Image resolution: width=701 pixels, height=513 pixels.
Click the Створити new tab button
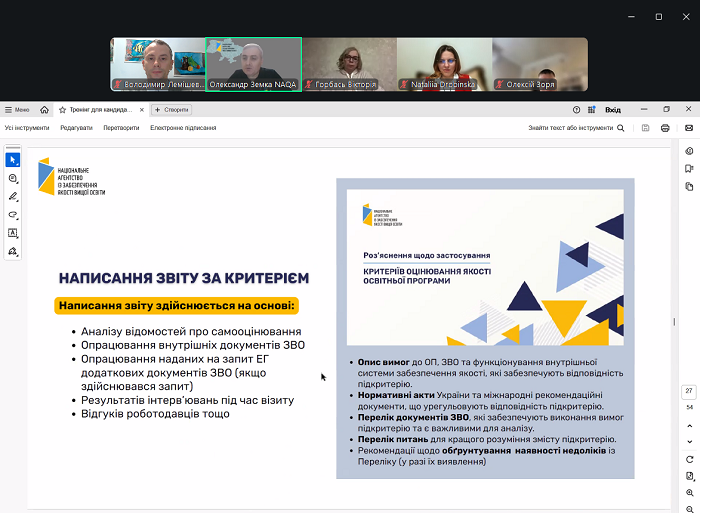point(172,110)
